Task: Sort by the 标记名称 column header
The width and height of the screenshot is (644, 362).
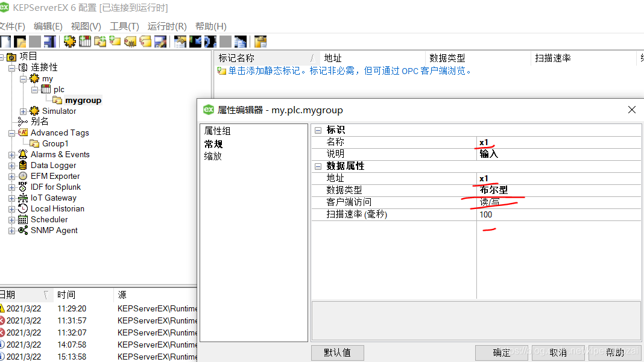Action: 267,58
